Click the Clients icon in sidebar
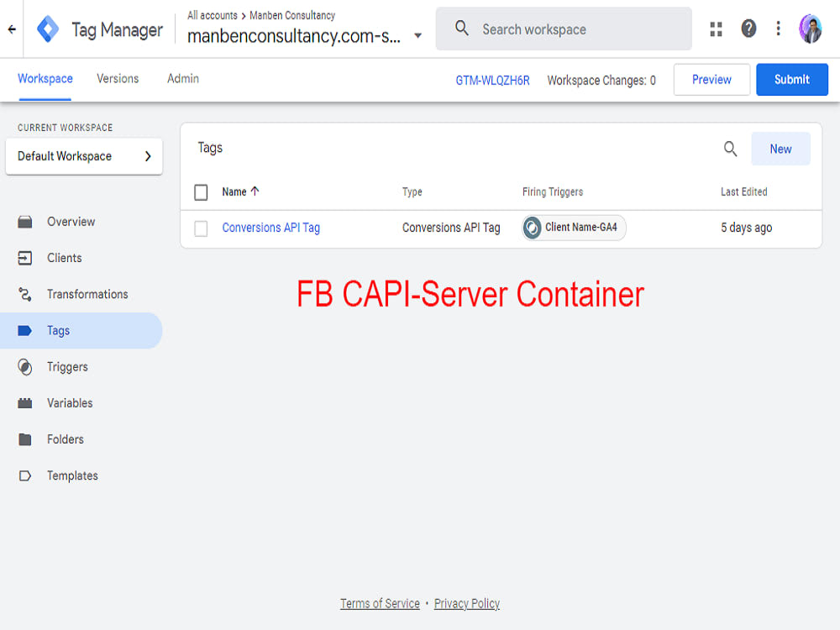 point(24,258)
